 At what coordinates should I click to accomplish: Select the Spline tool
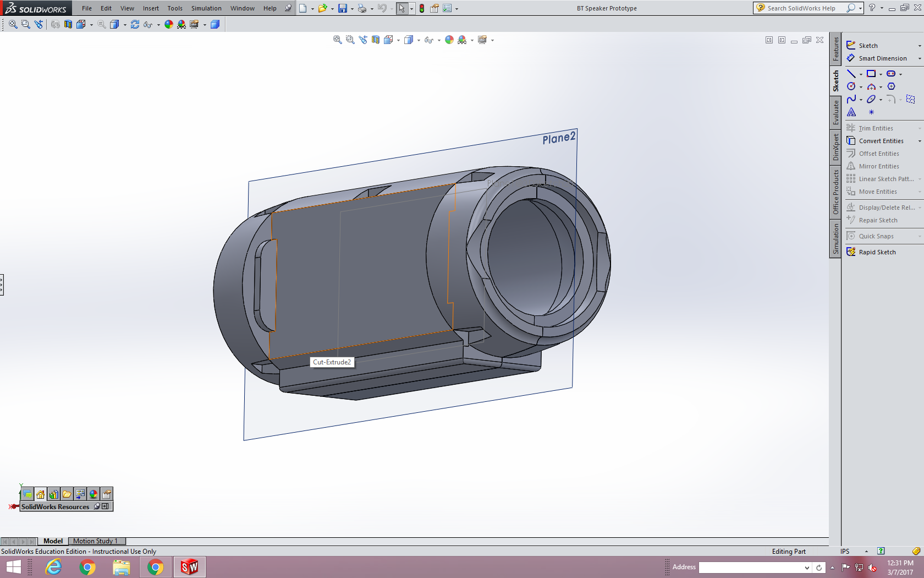[851, 99]
